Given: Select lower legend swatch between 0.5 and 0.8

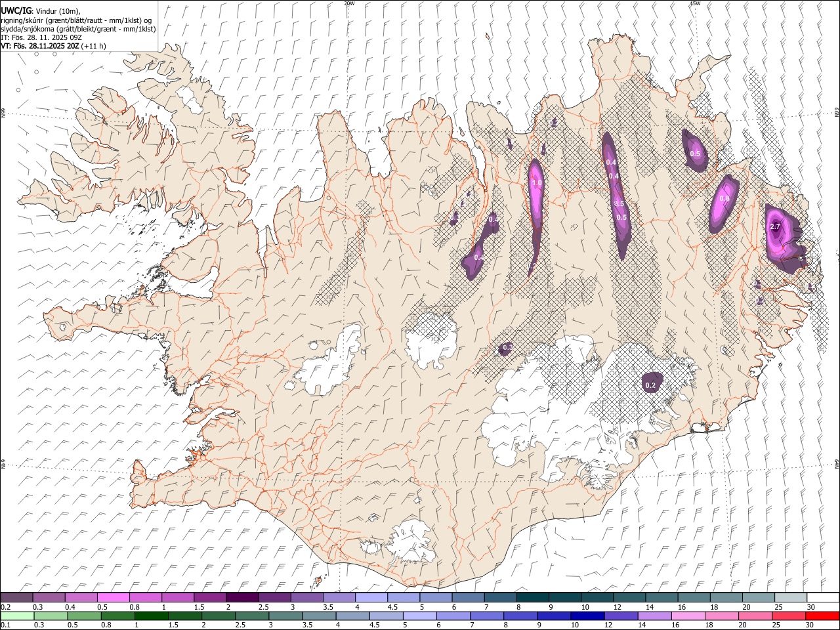Looking at the screenshot, I should click(84, 616).
